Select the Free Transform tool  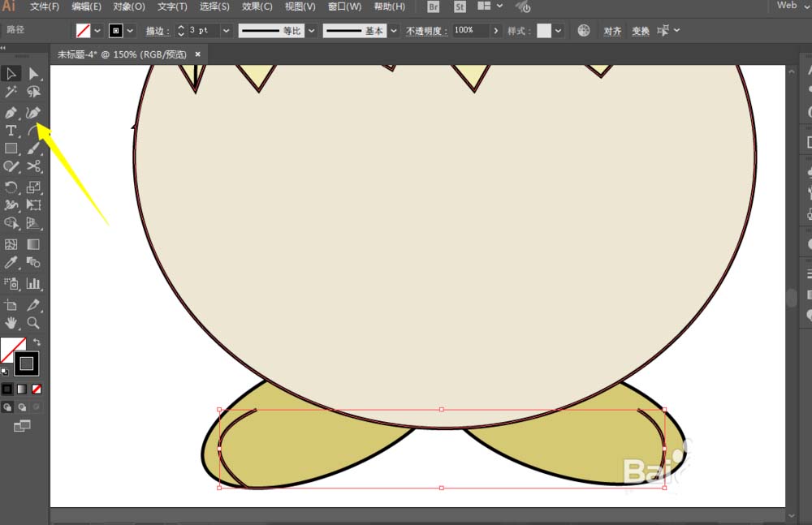click(x=33, y=205)
